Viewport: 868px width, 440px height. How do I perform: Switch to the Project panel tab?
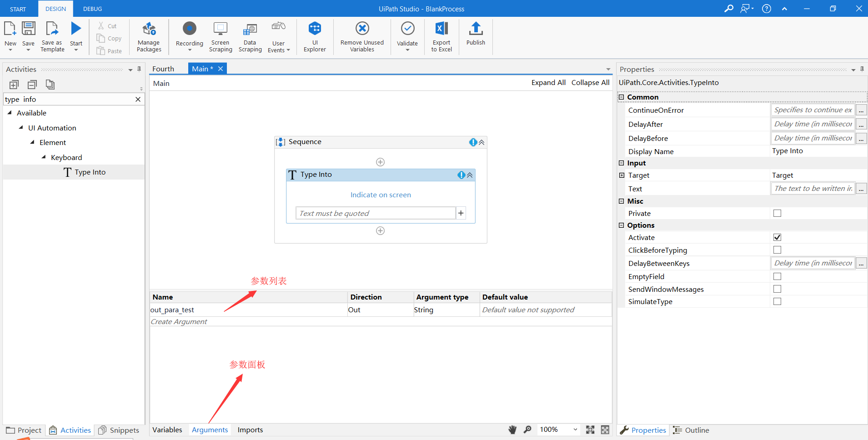pos(24,430)
